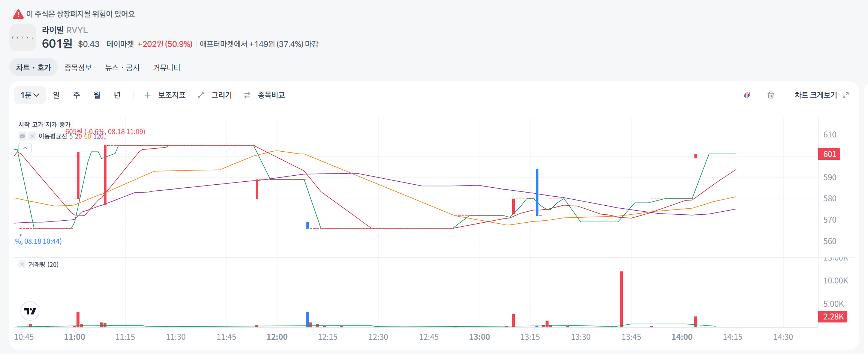Select the 년 yearly chart period

click(117, 95)
